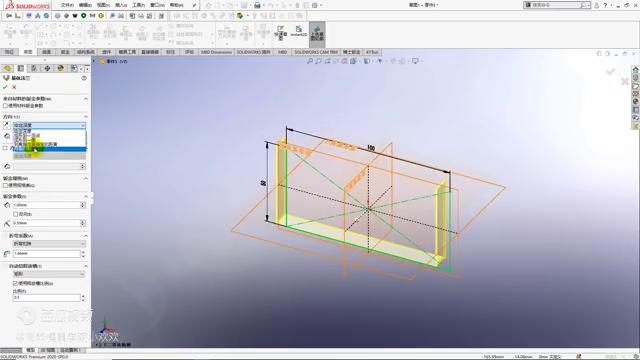The height and width of the screenshot is (360, 640).
Task: Select the 100 dimension in the sketch
Action: (x=371, y=148)
